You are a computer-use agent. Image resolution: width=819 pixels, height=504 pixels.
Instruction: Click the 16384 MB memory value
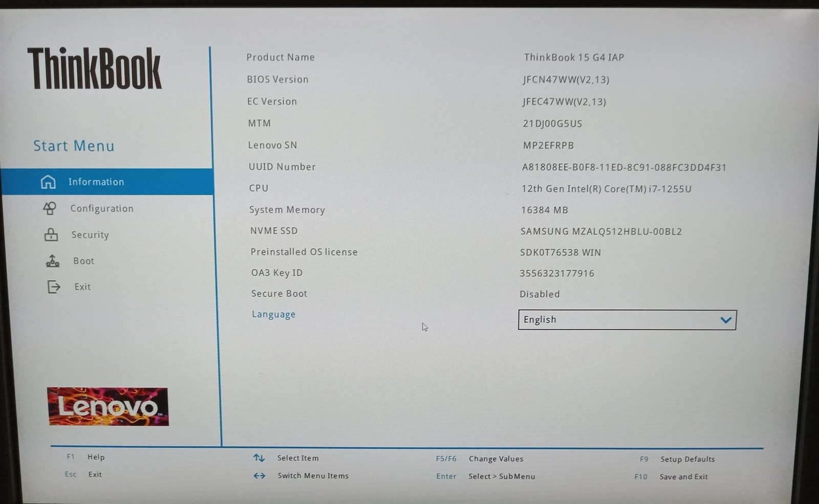click(x=544, y=210)
